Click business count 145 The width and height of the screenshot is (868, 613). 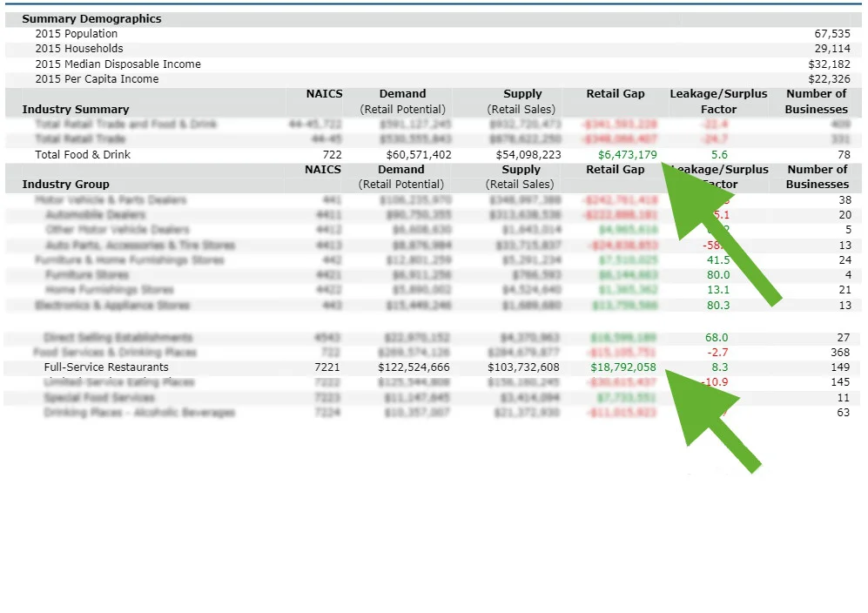tap(840, 382)
